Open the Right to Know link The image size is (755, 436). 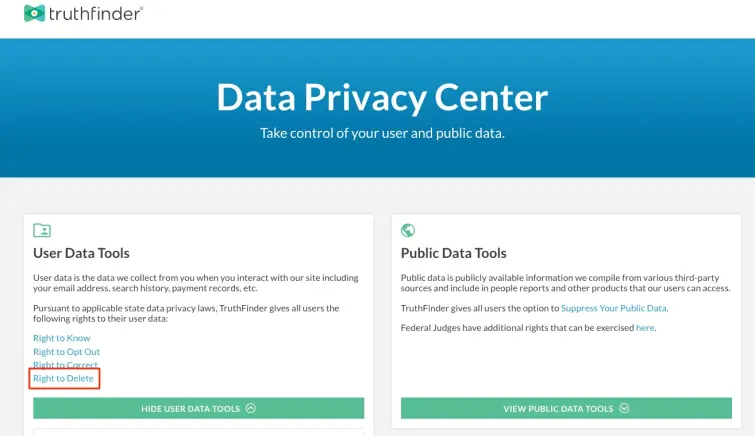pos(62,338)
